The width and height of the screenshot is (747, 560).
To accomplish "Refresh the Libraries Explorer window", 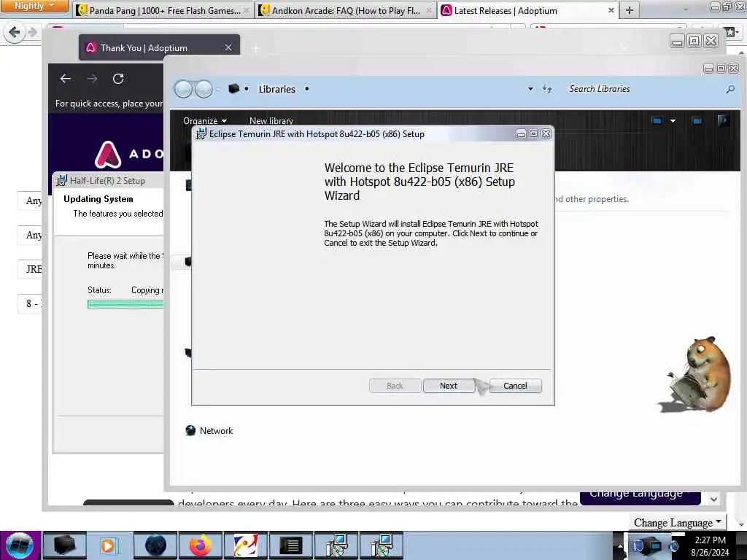I will [547, 89].
